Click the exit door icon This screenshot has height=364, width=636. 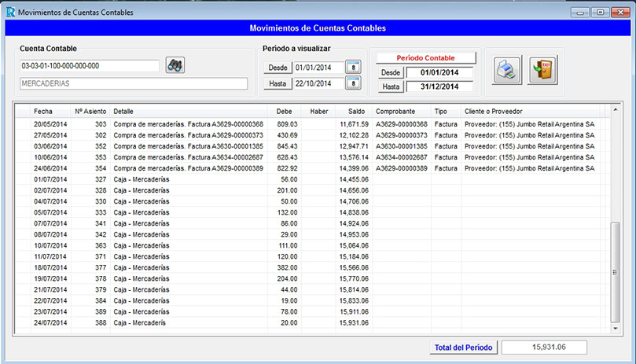coord(542,70)
